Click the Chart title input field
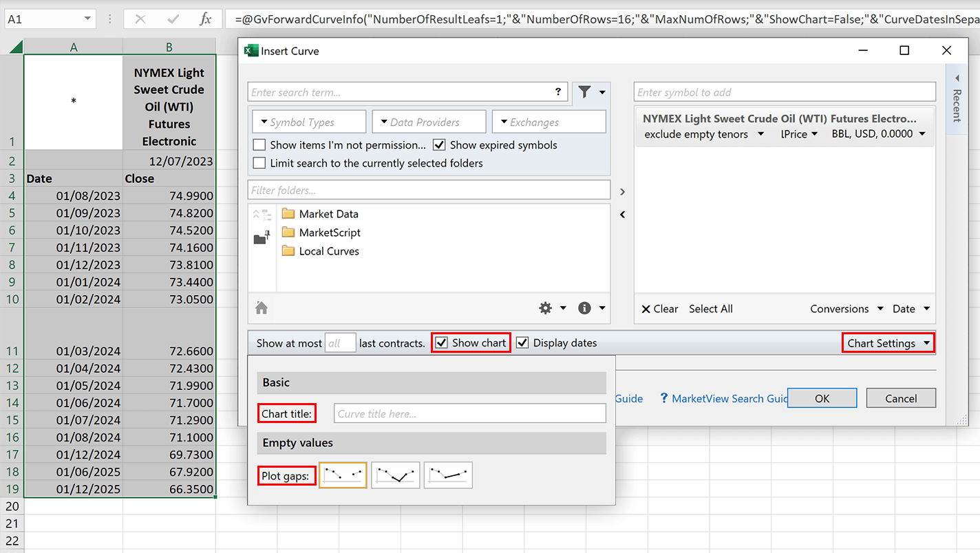 (469, 413)
